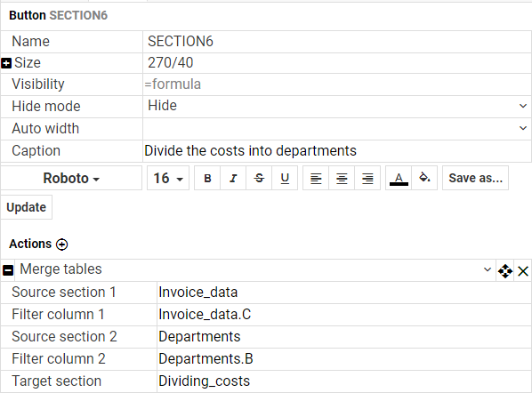Screen dimensions: 532x393
Task: Open the text color picker
Action: point(399,178)
